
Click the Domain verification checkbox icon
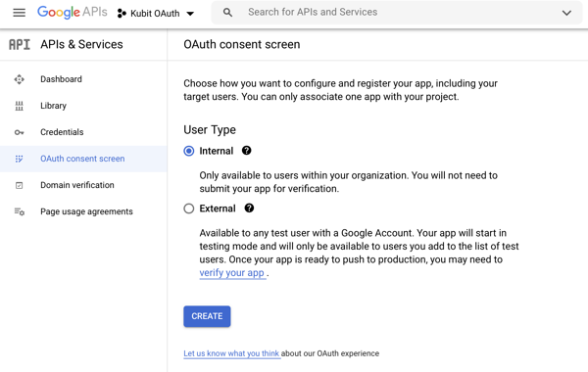20,185
